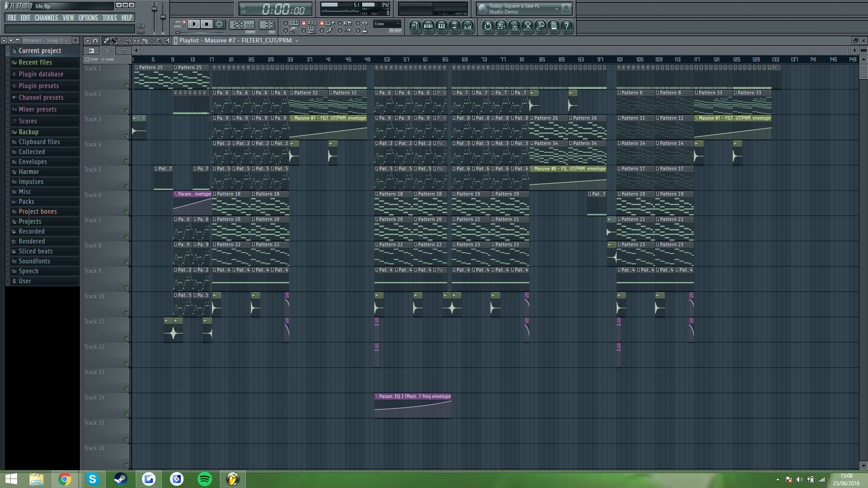
Task: Enable the STEP option radio button
Action: (87, 59)
